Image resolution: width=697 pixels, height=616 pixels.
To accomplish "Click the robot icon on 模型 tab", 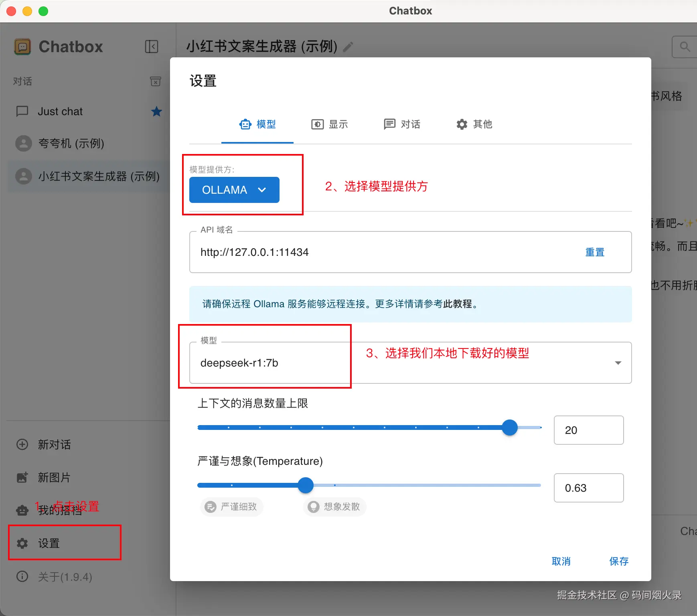I will tap(245, 124).
